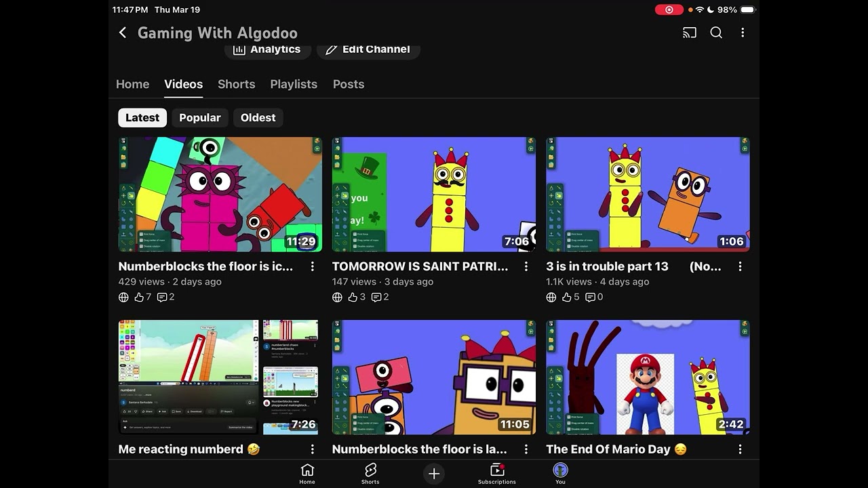Tap the 'Thu Mar 19' date in status bar
868x488 pixels.
[x=177, y=9]
